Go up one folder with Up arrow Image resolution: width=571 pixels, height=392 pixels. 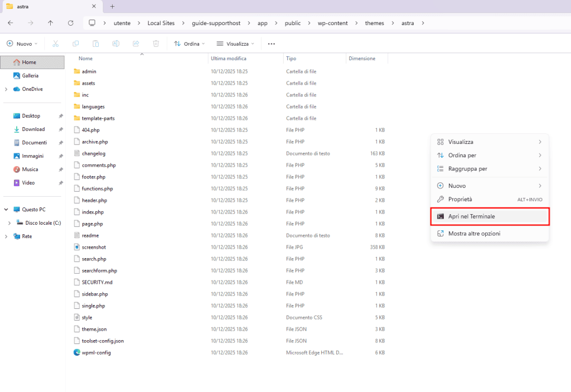point(51,23)
